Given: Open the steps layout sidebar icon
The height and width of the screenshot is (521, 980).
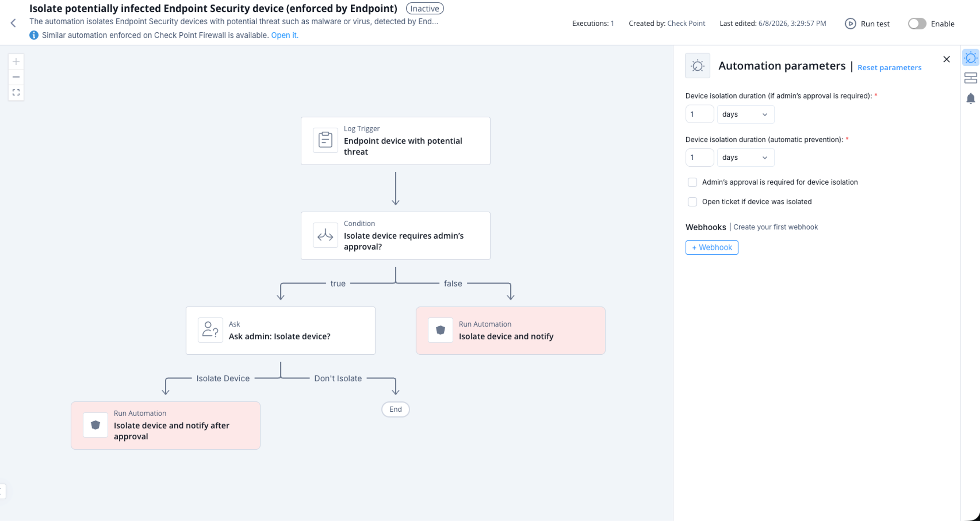Looking at the screenshot, I should (x=970, y=78).
